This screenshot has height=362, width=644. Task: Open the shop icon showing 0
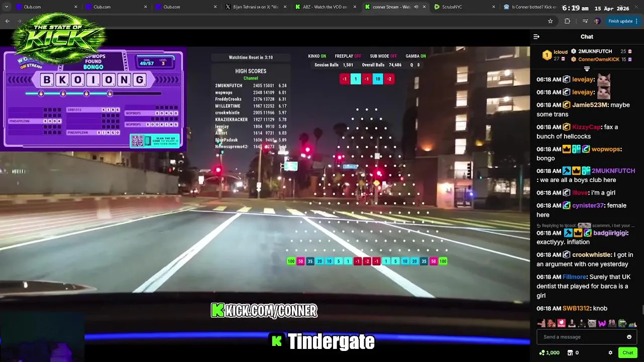pos(574,353)
